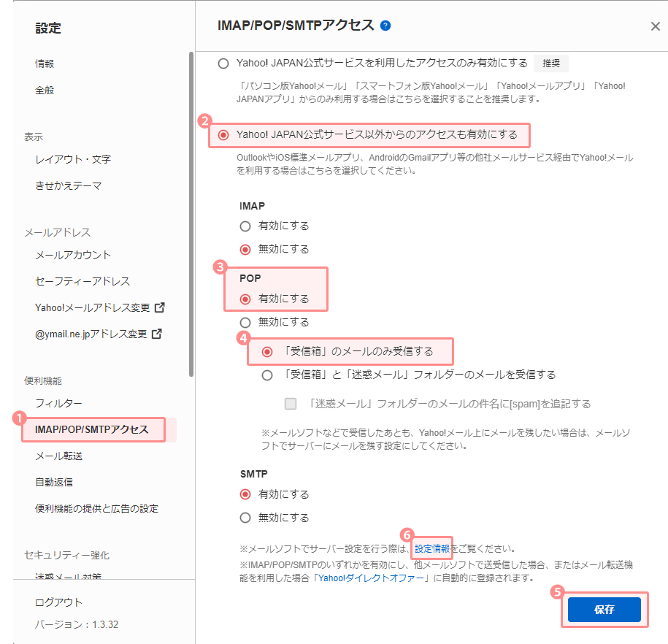Click the バージョン：1.3.32 text
Screen dimensions: 668x644
tap(77, 625)
